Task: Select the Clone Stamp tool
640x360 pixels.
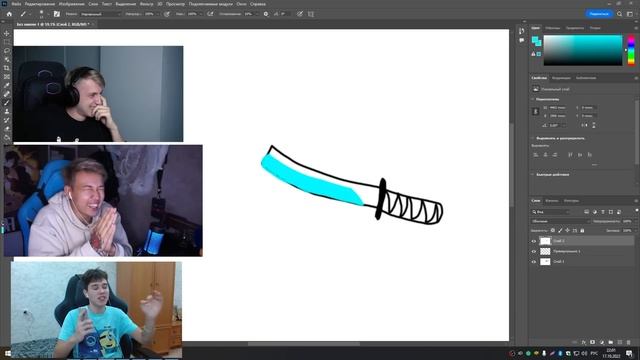Action: coord(7,111)
